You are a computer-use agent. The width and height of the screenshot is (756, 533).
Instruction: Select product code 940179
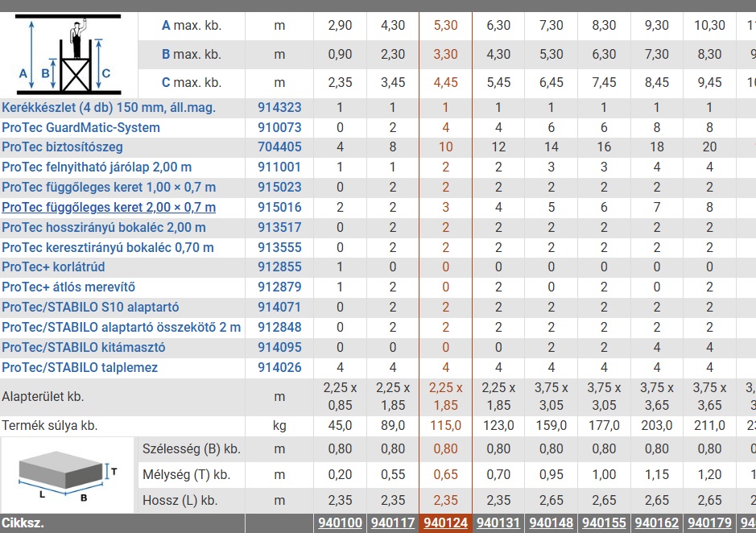point(710,523)
